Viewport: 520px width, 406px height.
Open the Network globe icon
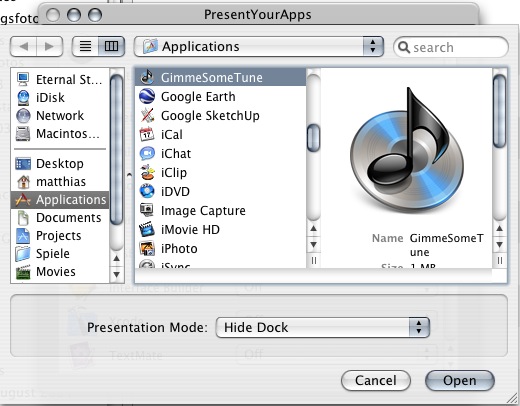23,115
